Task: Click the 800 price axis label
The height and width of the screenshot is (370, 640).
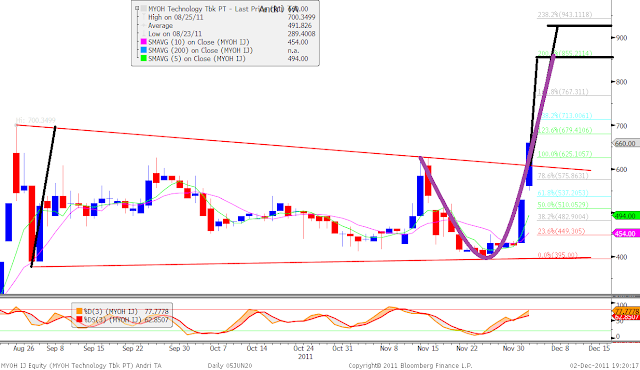Action: [621, 82]
